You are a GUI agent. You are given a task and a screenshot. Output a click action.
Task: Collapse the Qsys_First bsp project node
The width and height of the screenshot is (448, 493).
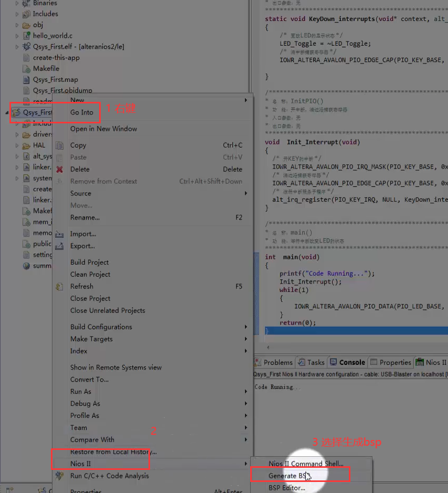pos(7,112)
